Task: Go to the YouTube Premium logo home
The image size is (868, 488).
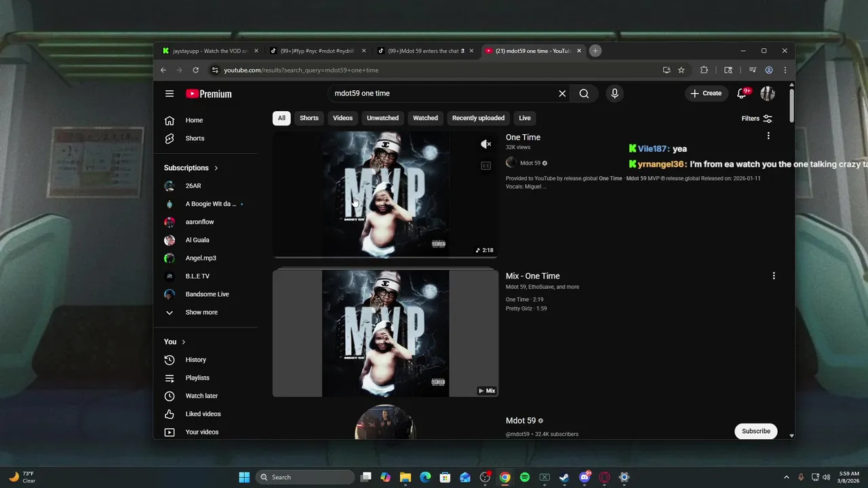Action: click(x=209, y=94)
